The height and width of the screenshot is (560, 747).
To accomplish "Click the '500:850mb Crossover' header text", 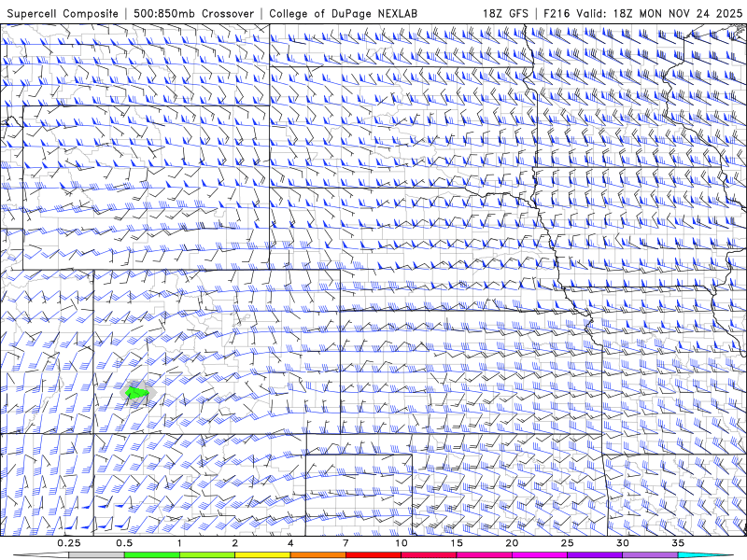I will [x=193, y=14].
